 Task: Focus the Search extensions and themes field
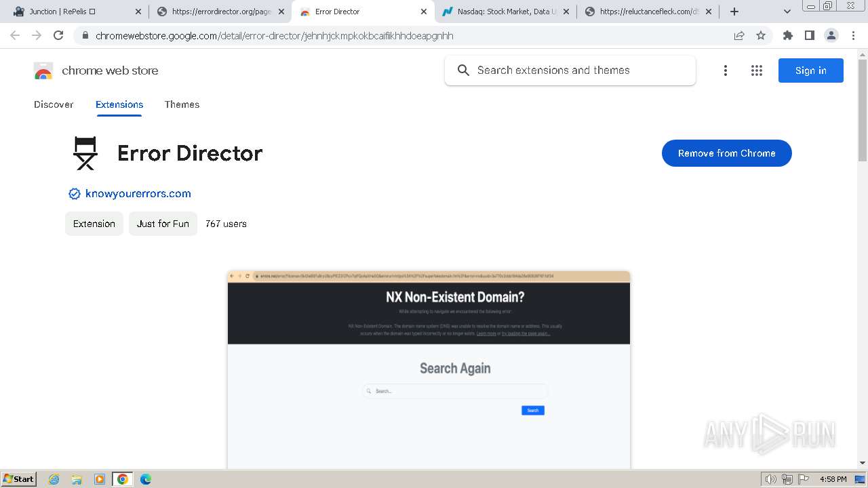coord(570,70)
